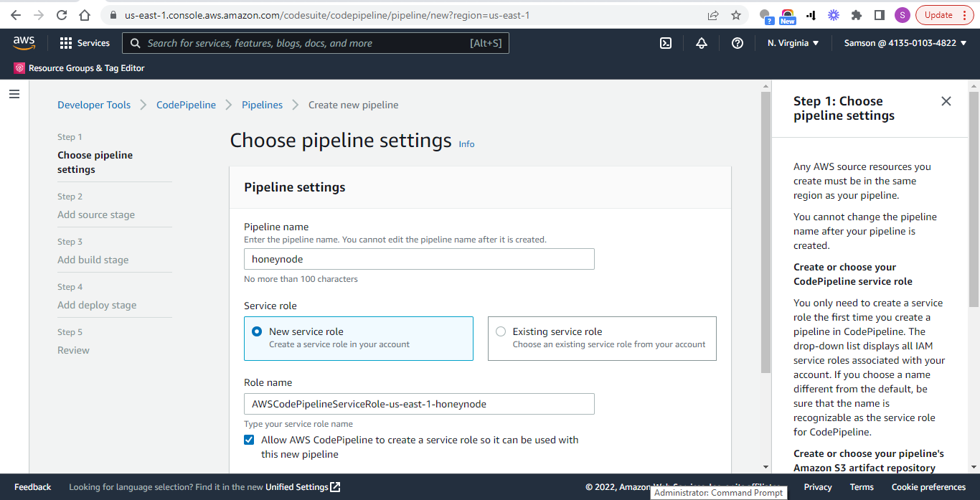View AWS notifications via the bell icon
This screenshot has height=500, width=980.
[701, 43]
